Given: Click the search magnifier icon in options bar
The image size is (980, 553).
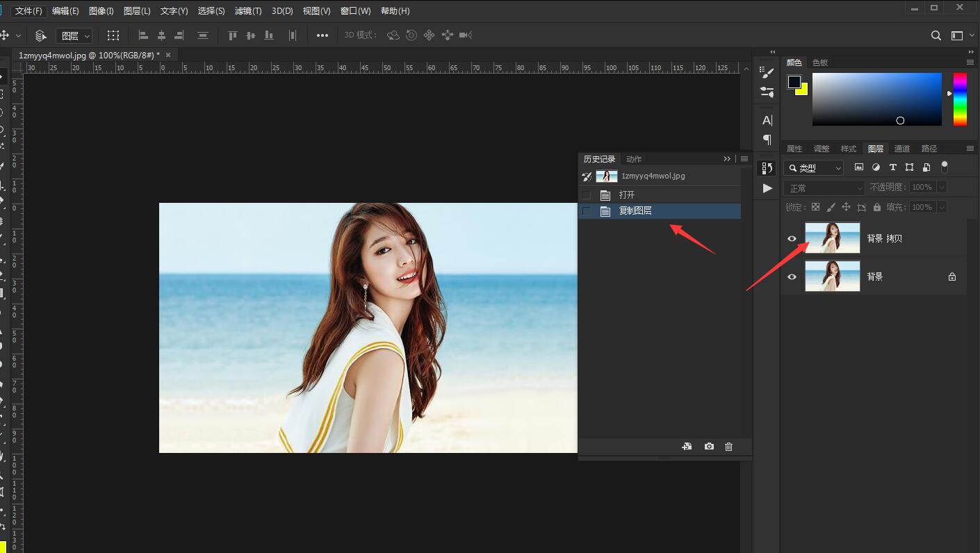Looking at the screenshot, I should [936, 35].
